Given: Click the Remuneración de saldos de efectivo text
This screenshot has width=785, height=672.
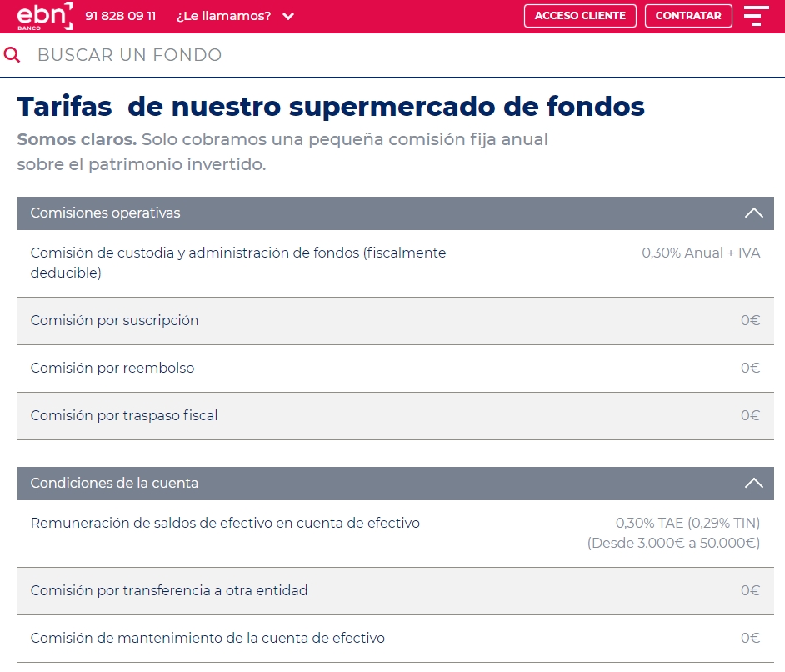Looking at the screenshot, I should [x=225, y=523].
